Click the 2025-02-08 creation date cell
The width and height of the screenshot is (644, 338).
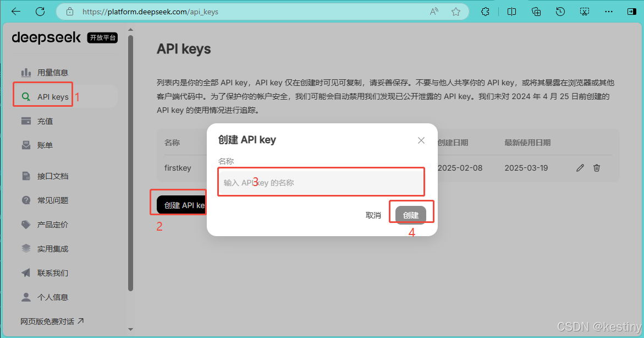[x=460, y=168]
